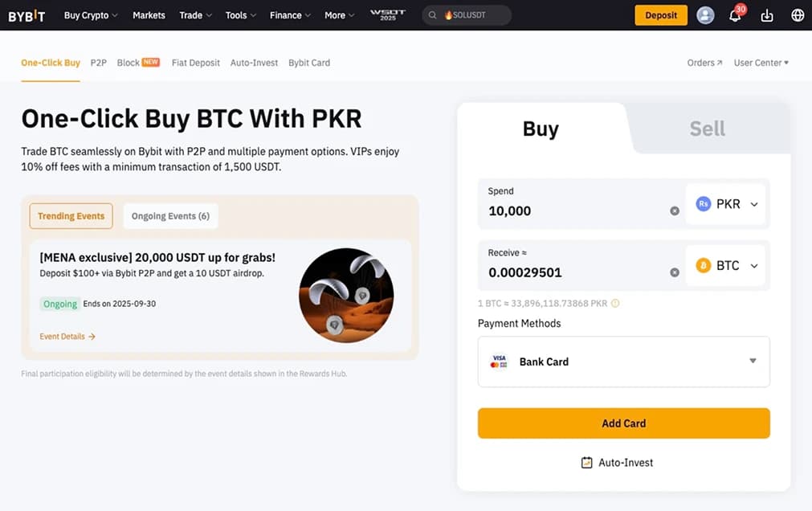Select the WSOT 2025 icon
This screenshot has width=812, height=511.
click(x=387, y=14)
